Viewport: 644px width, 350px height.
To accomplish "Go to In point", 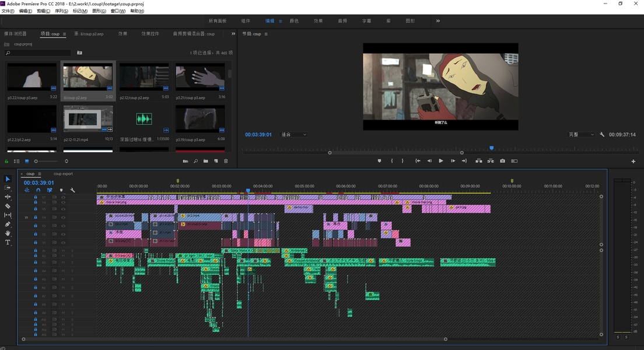I will tap(418, 161).
